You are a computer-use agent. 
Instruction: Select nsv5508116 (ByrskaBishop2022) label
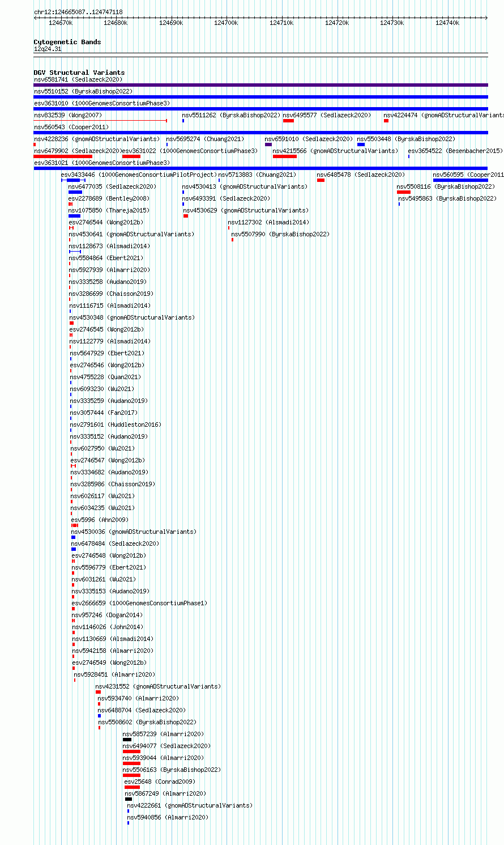446,186
